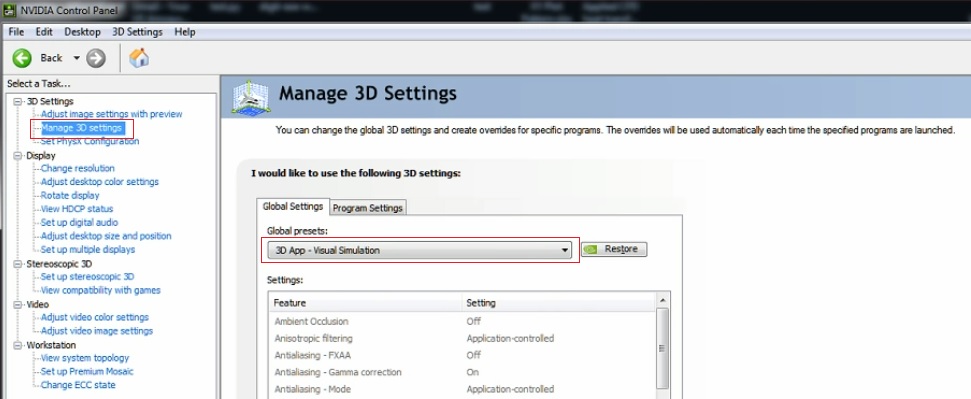
Task: Open View system topology
Action: tap(85, 358)
